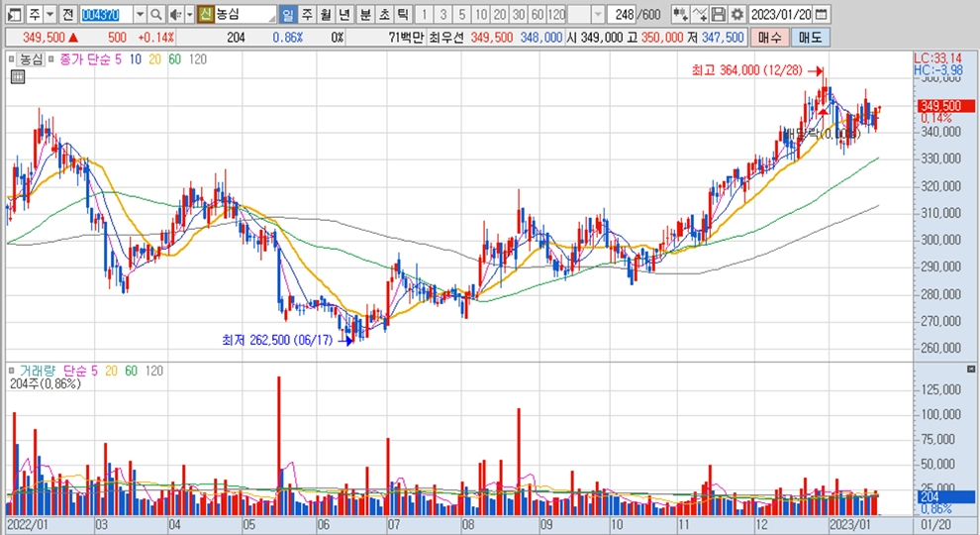This screenshot has height=535, width=980.
Task: Select the tick (틱) chart tab
Action: [402, 15]
